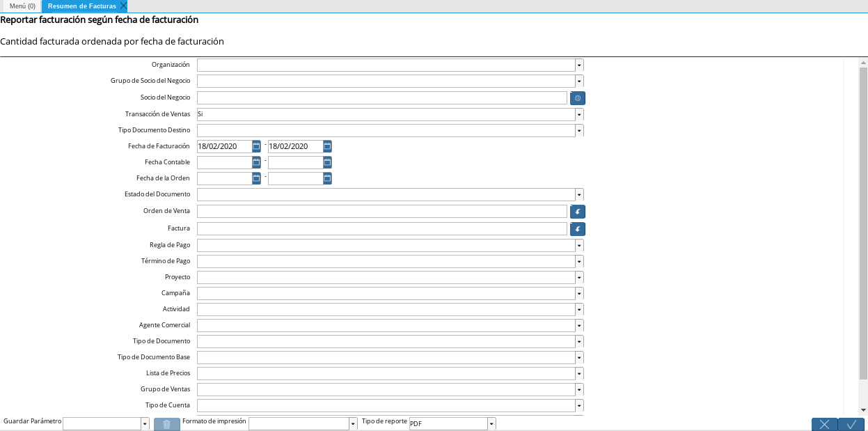Viewport: 868px width, 431px height.
Task: Click the Fecha Contable start date field
Action: [x=224, y=162]
